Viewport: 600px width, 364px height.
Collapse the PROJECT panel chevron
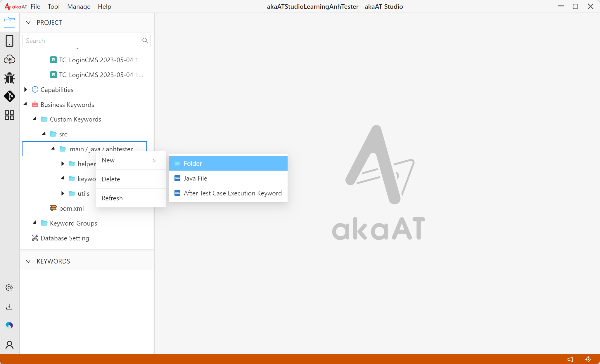click(28, 22)
